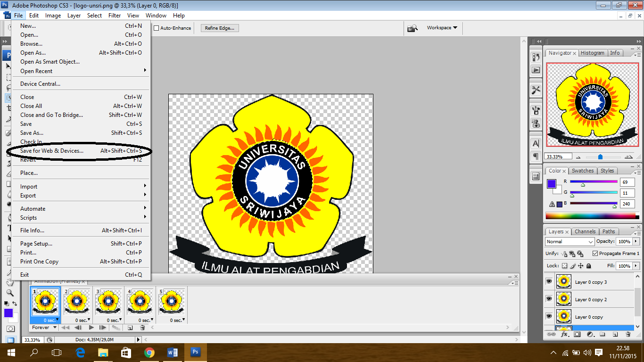Open layer styles via the fx icon
644x362 pixels.
click(564, 334)
